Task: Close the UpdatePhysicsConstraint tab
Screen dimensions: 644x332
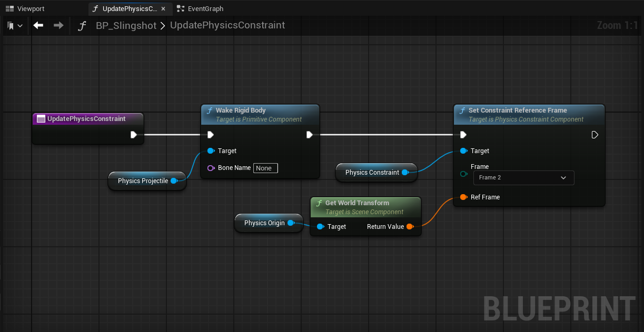Action: tap(163, 8)
